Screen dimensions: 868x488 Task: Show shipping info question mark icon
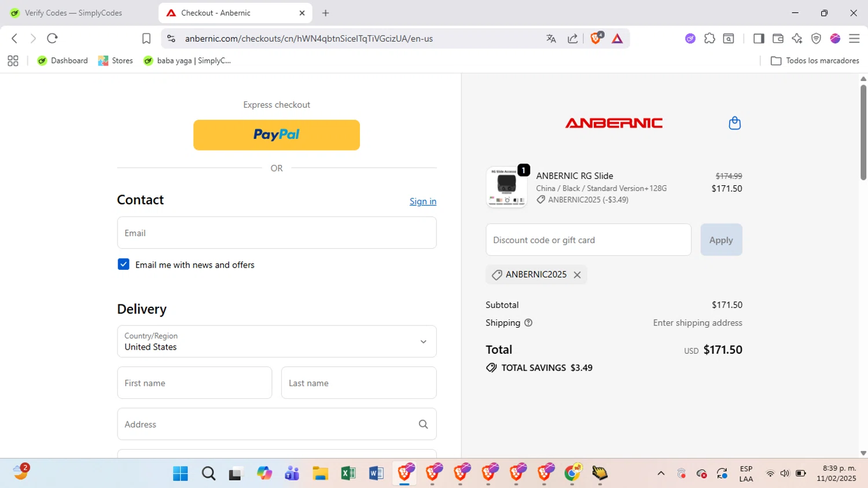point(528,322)
